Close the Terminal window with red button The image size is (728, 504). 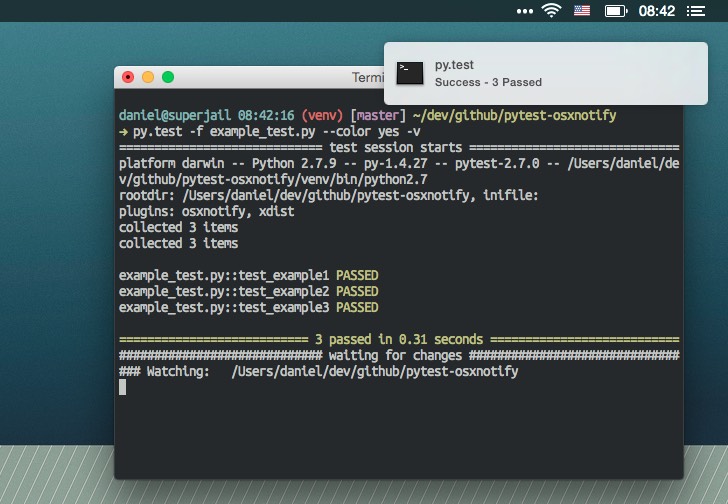point(128,77)
